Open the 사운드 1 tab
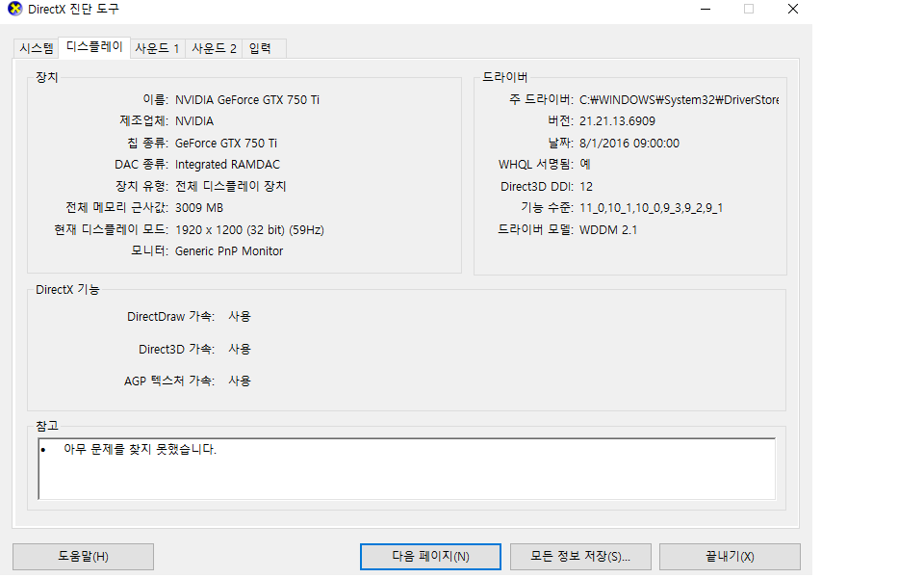The width and height of the screenshot is (924, 578). 157,48
